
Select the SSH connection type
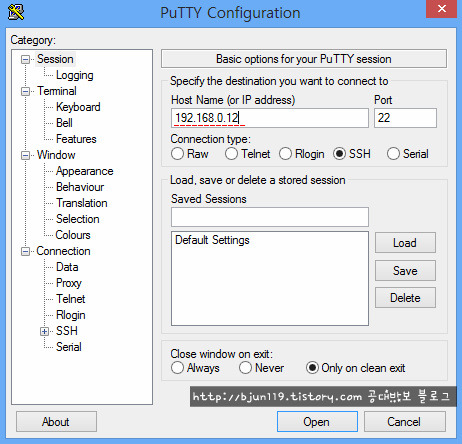(x=339, y=154)
